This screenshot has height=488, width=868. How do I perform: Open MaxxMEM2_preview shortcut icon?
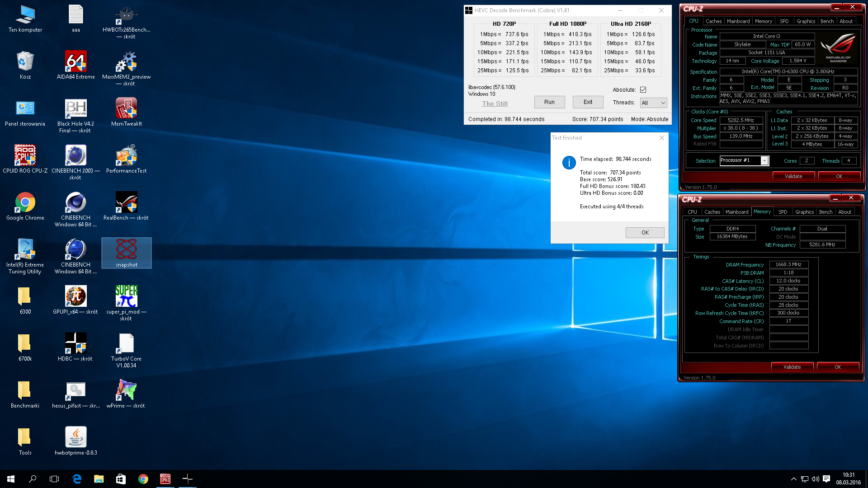click(x=127, y=69)
